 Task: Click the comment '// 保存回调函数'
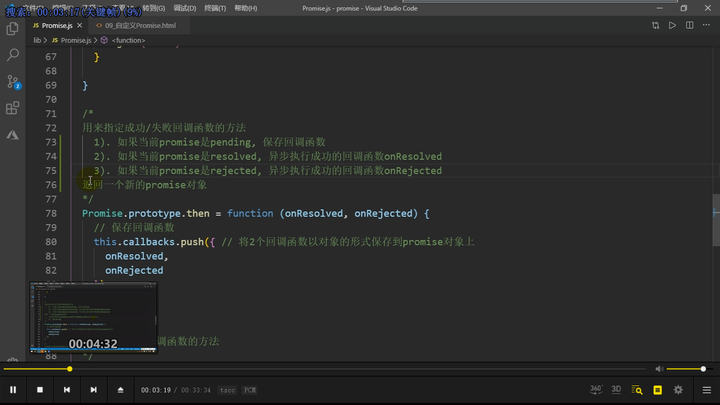tap(134, 228)
